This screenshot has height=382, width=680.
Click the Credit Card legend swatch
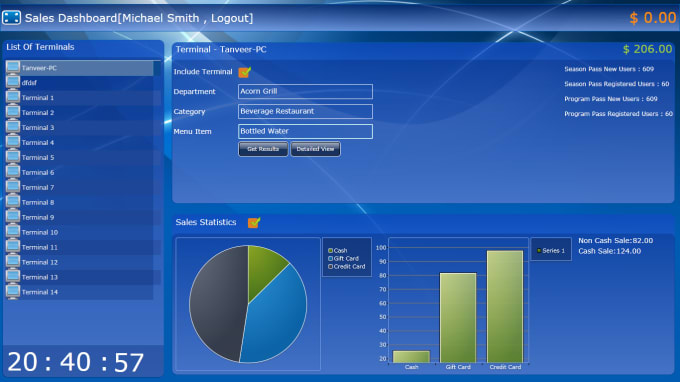point(330,267)
